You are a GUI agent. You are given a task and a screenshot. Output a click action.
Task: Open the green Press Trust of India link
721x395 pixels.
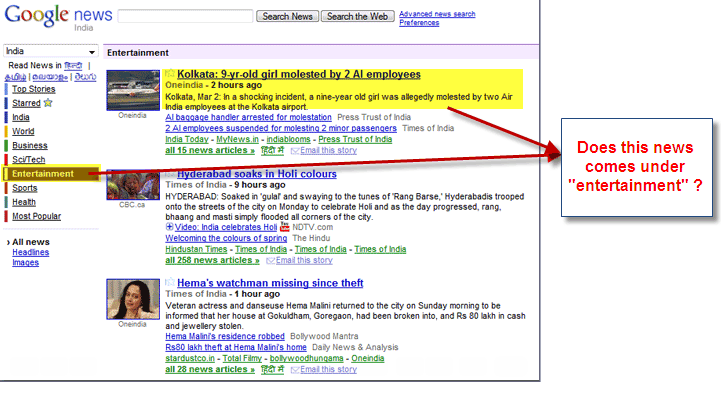point(355,139)
